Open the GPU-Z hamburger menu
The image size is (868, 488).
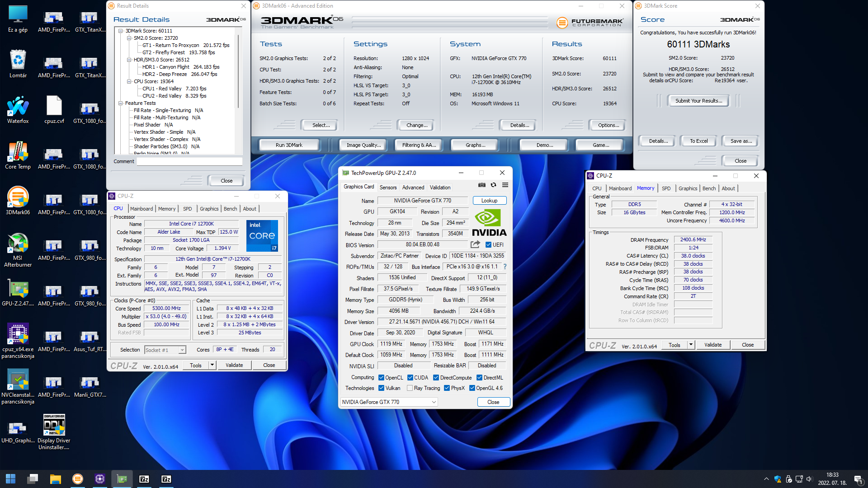(x=505, y=185)
